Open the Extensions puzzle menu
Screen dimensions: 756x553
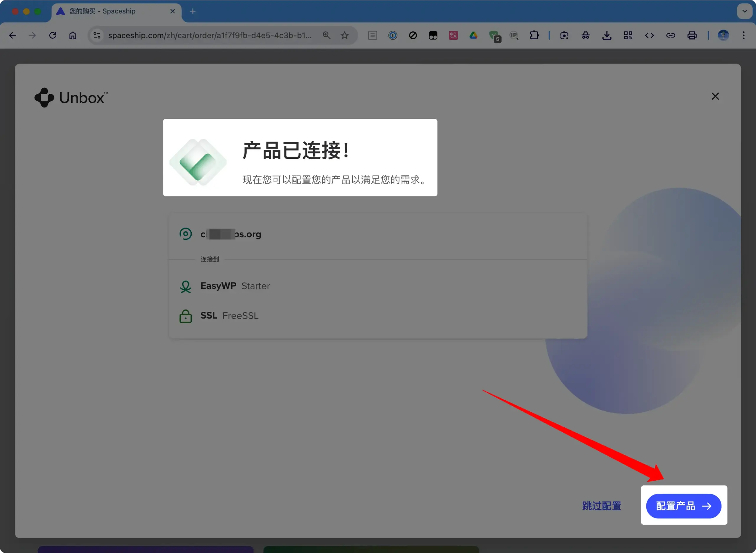tap(534, 35)
